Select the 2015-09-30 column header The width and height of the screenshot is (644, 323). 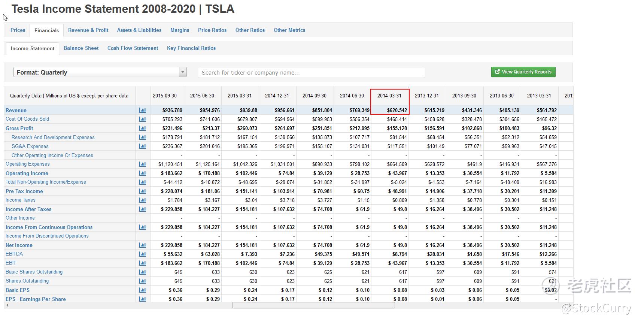165,96
